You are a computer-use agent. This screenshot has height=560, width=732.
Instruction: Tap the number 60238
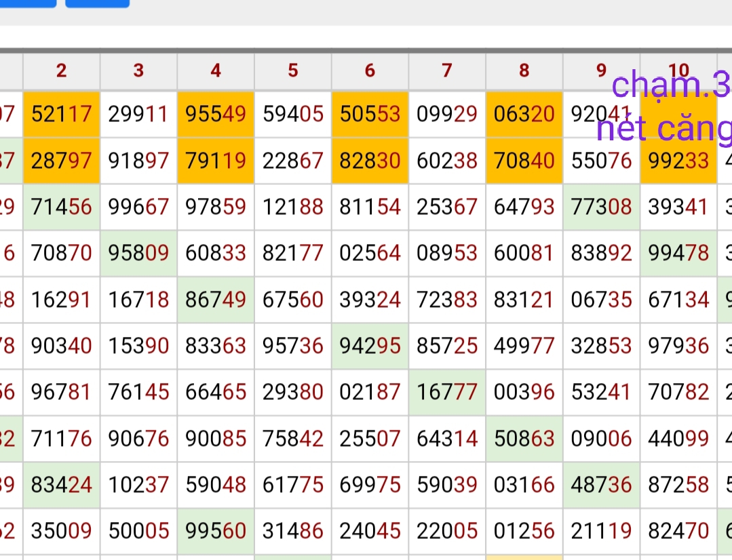pyautogui.click(x=447, y=161)
